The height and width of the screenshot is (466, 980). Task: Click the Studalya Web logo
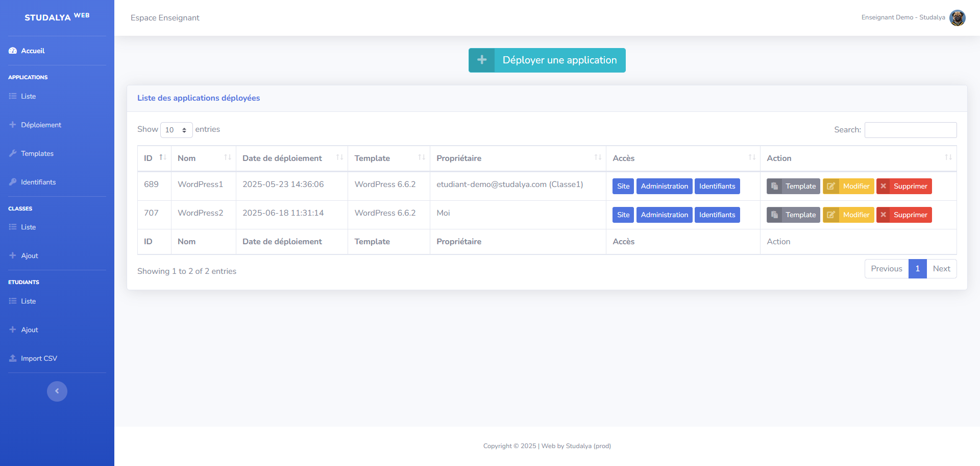point(57,17)
